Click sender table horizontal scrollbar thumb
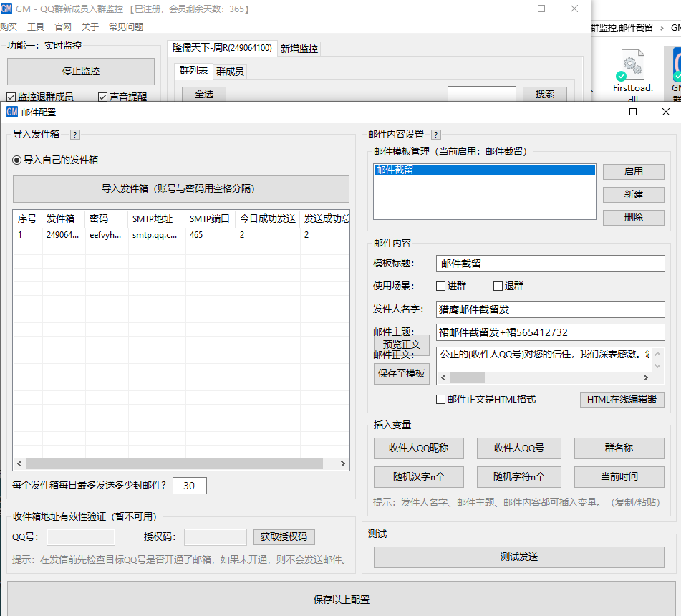This screenshot has width=681, height=616. tap(174, 464)
